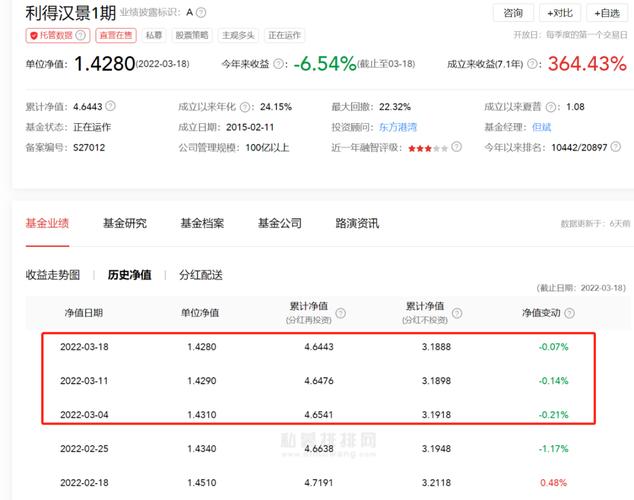Click fund title 利得汉景1期
This screenshot has width=634, height=500.
coord(70,13)
